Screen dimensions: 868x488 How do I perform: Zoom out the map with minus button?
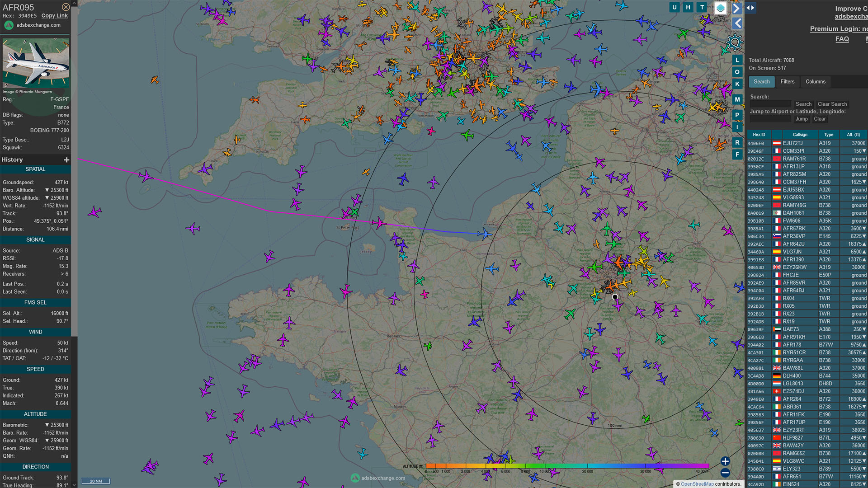[x=725, y=473]
